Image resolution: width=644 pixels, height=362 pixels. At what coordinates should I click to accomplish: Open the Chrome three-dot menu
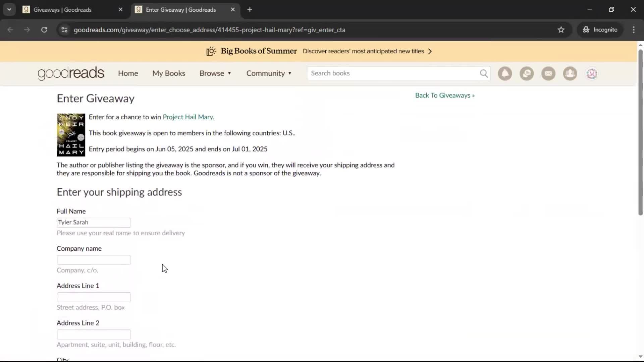tap(634, 30)
